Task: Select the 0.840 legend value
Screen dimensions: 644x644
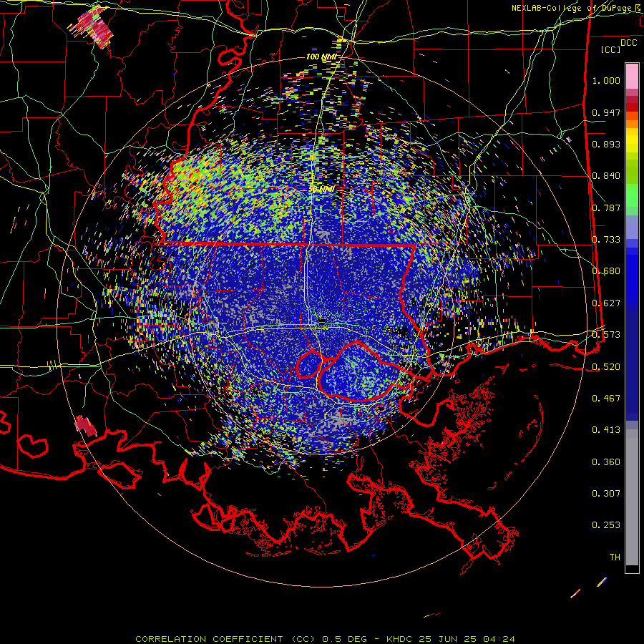Action: click(x=606, y=176)
